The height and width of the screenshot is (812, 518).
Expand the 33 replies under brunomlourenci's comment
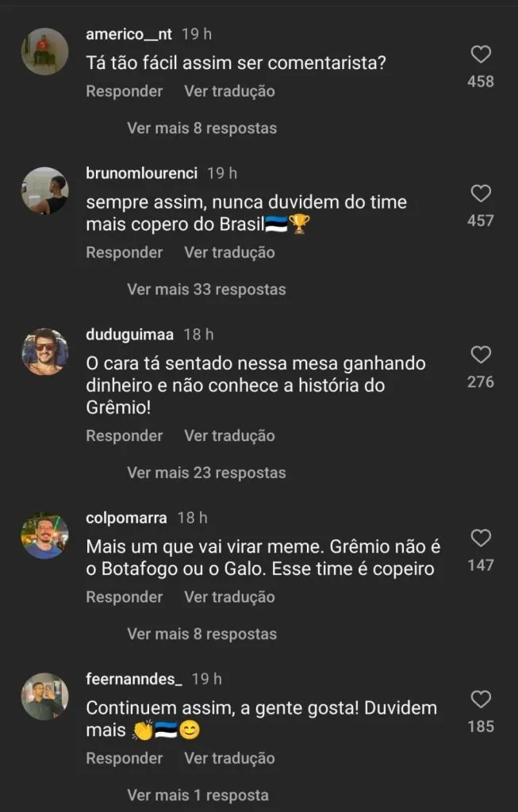(205, 289)
